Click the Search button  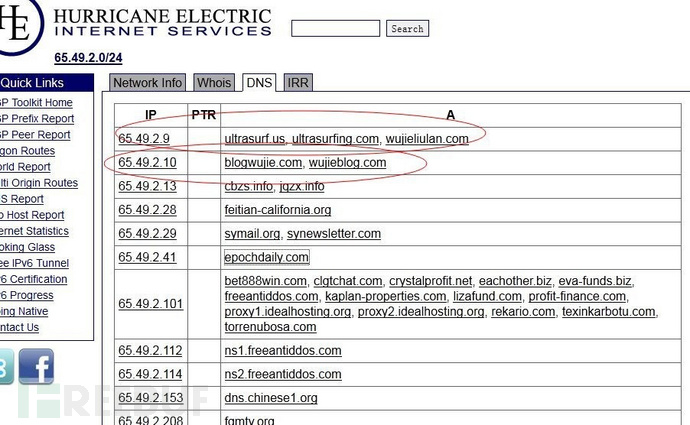pyautogui.click(x=407, y=29)
